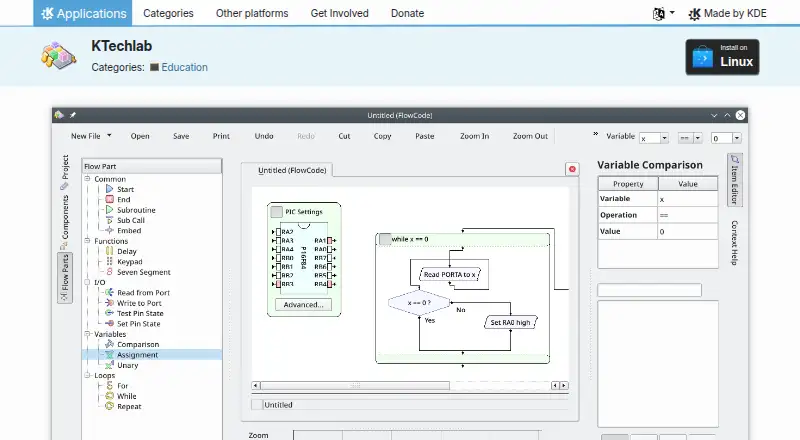Image resolution: width=800 pixels, height=440 pixels.
Task: Select the Read from Port icon
Action: pyautogui.click(x=109, y=292)
